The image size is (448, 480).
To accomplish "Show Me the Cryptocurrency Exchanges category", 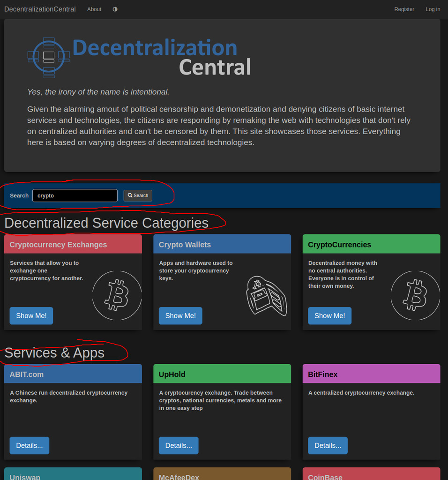I will pos(31,315).
